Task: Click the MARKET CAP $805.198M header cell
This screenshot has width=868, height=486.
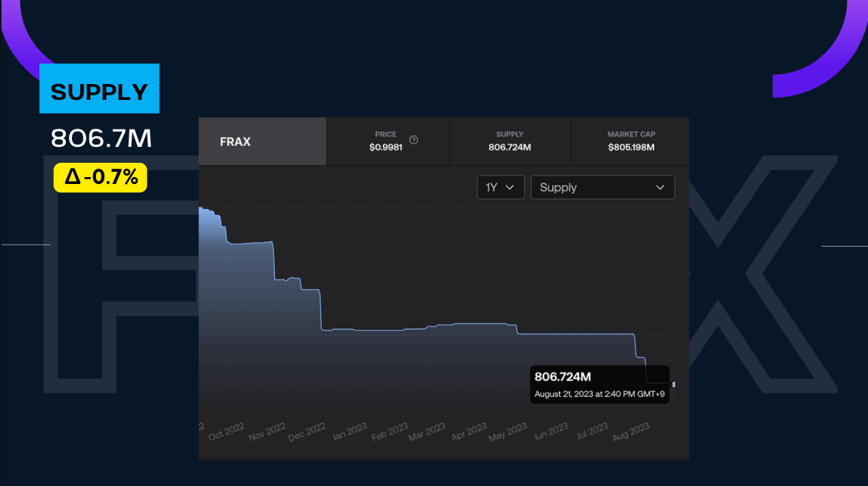Action: coord(630,142)
